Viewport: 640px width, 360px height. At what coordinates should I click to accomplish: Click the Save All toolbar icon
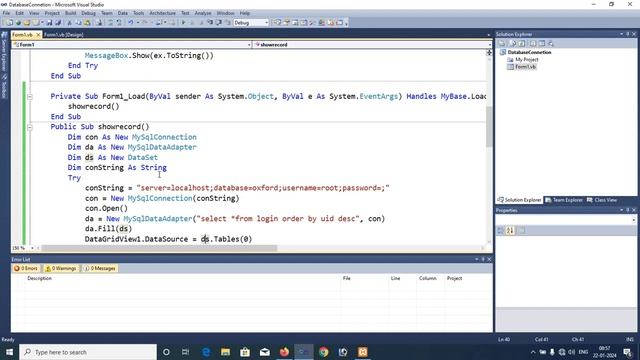(58, 23)
